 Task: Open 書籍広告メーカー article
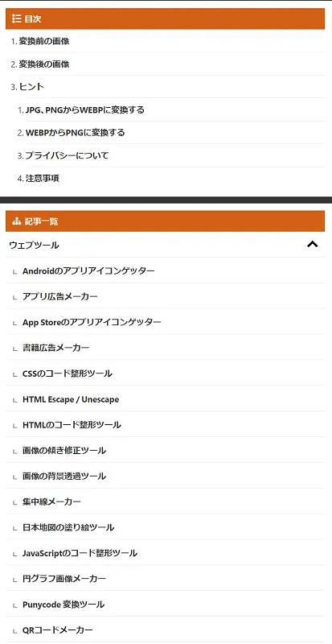point(55,348)
